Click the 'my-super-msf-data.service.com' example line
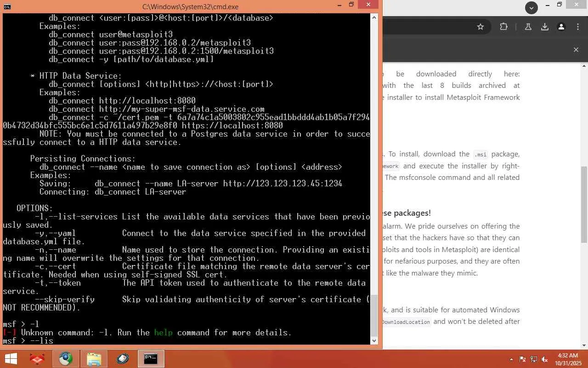 click(157, 109)
